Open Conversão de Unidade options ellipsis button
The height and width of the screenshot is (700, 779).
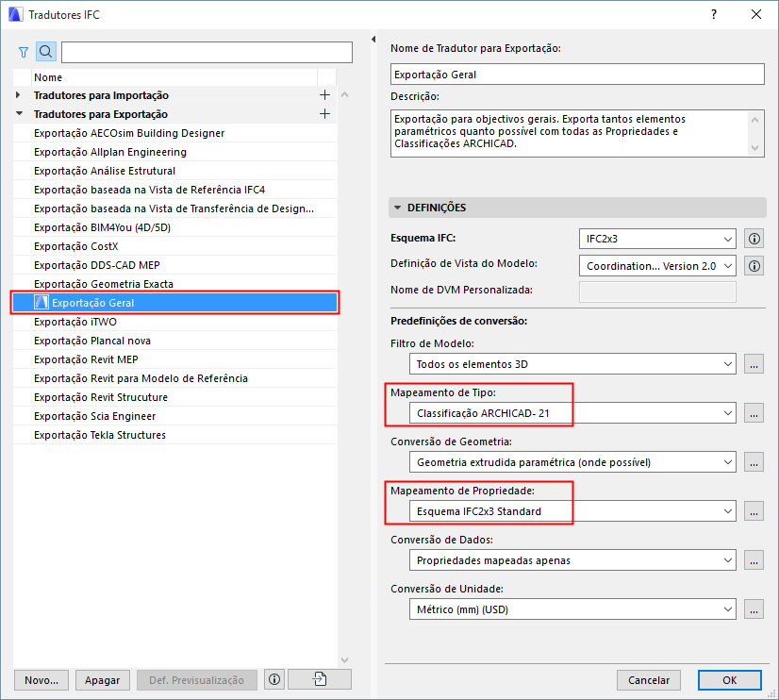tap(754, 609)
